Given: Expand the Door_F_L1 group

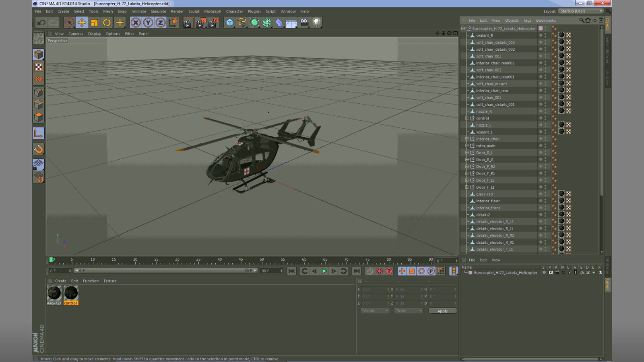Looking at the screenshot, I should pyautogui.click(x=467, y=187).
